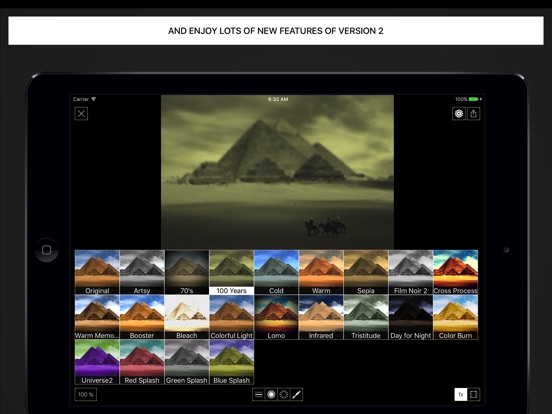Viewport: 552px width, 414px height.
Task: Apply the Color Burn filter
Action: (x=456, y=317)
